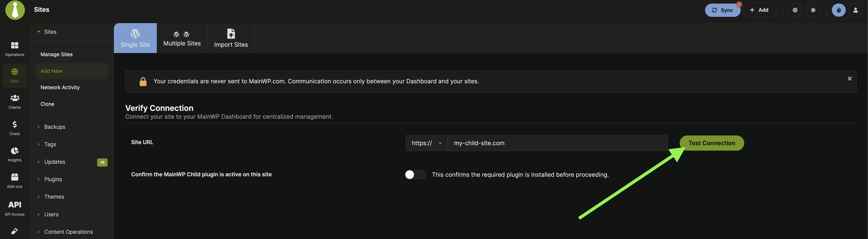Open the settings gear in the top bar
868x239 pixels.
coord(813,10)
